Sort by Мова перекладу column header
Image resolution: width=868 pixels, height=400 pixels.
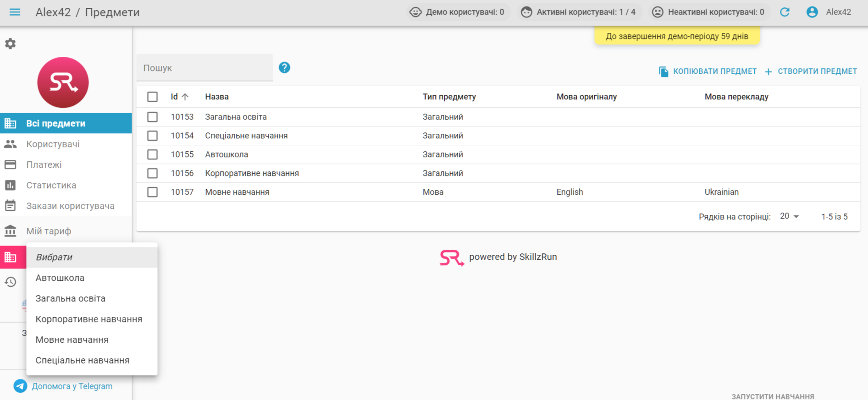[736, 97]
